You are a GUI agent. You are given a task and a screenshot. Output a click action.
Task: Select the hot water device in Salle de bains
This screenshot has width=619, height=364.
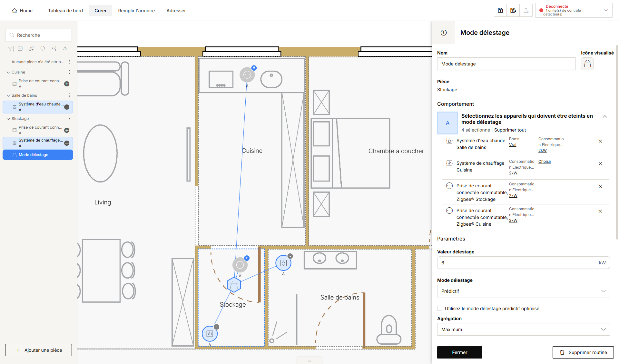283,263
